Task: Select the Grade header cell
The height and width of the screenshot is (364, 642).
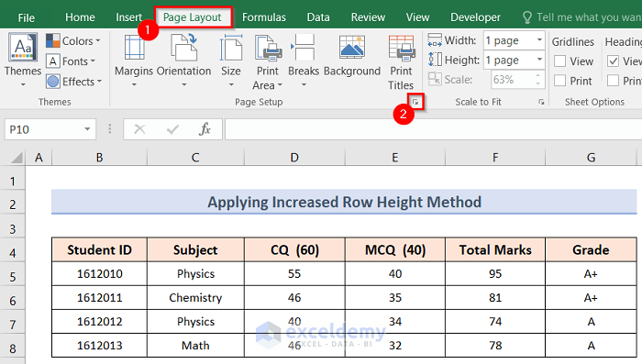Action: (x=591, y=249)
